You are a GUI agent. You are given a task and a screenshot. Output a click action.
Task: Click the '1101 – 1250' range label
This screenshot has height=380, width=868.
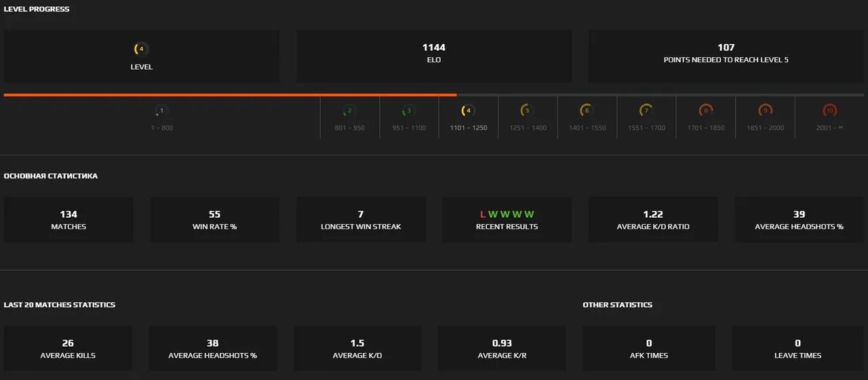[469, 128]
